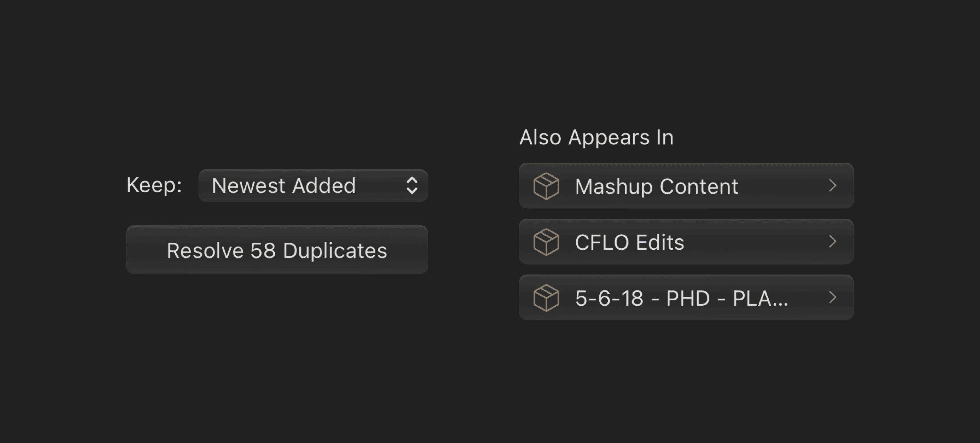Click the downward arrow of the Keep selector
The image size is (980, 443).
pyautogui.click(x=412, y=191)
